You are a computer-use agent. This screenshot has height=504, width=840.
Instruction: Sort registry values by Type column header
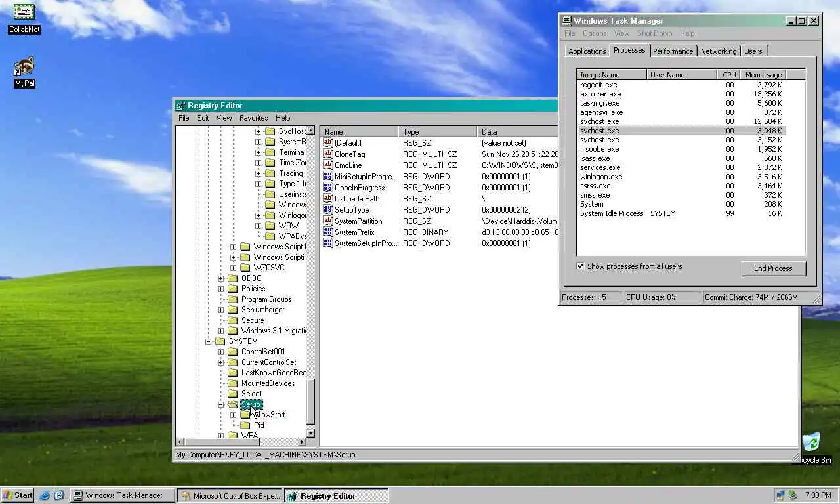pyautogui.click(x=438, y=132)
